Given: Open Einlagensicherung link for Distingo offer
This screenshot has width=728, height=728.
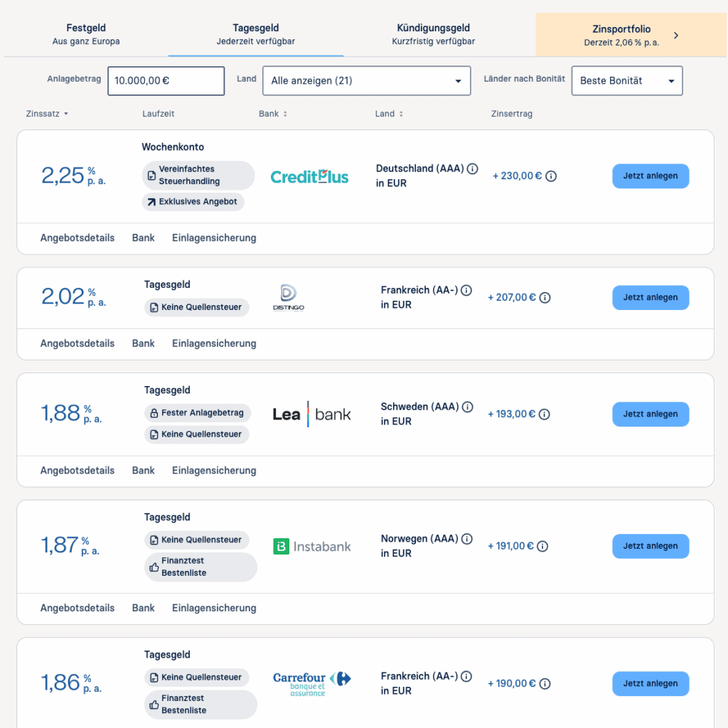Looking at the screenshot, I should click(214, 343).
